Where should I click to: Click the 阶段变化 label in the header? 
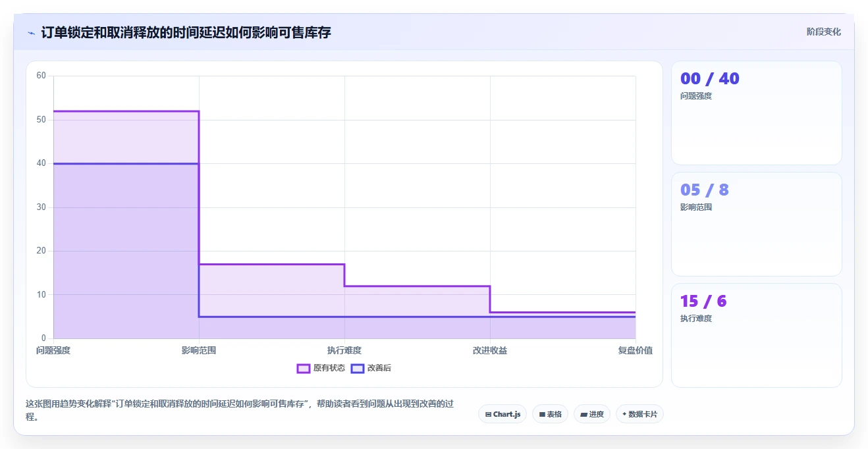[x=823, y=32]
